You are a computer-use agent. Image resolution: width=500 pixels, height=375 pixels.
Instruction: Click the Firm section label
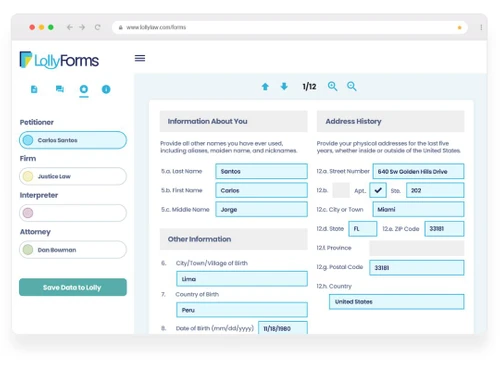point(28,158)
